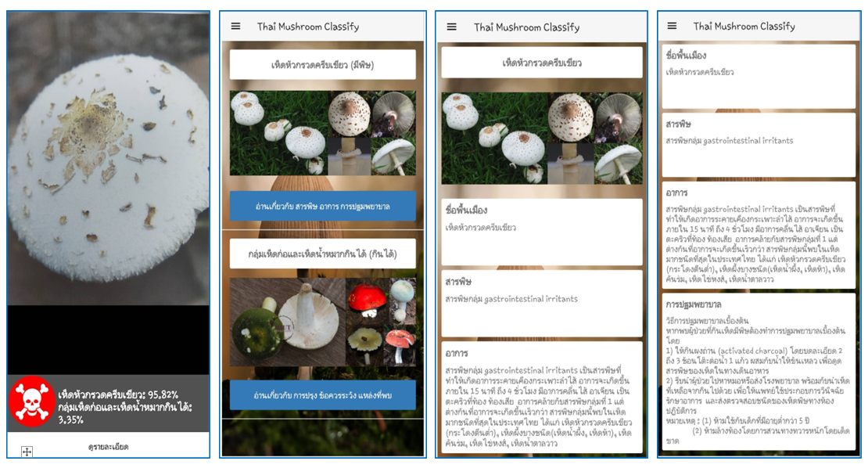Click the red skull poison warning icon

pos(31,401)
